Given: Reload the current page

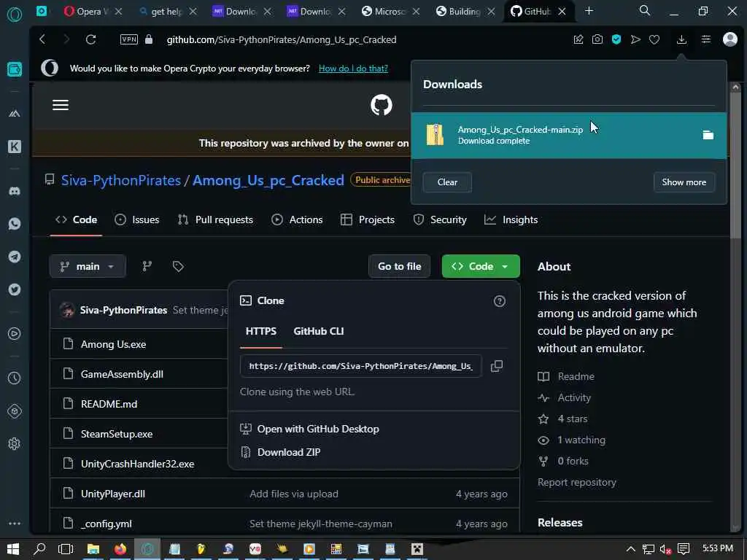Looking at the screenshot, I should [x=90, y=39].
